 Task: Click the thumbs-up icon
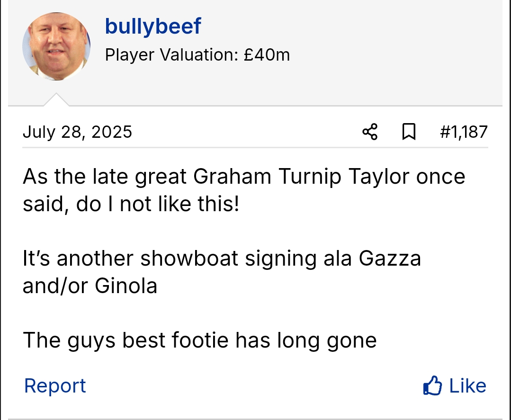pos(432,386)
